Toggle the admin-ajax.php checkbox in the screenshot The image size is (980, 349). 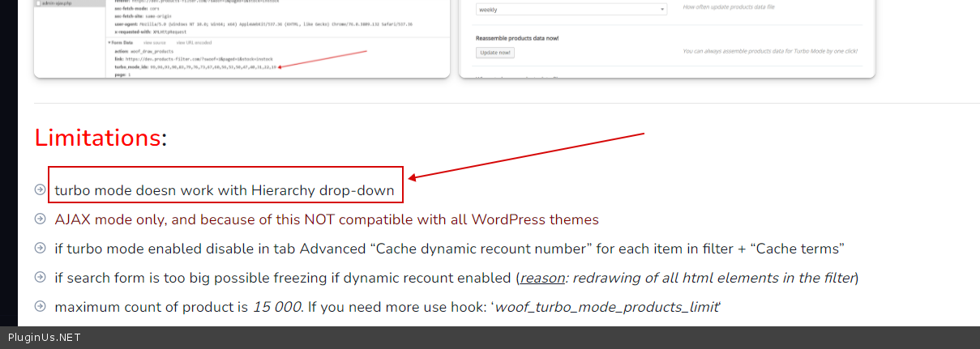[38, 3]
